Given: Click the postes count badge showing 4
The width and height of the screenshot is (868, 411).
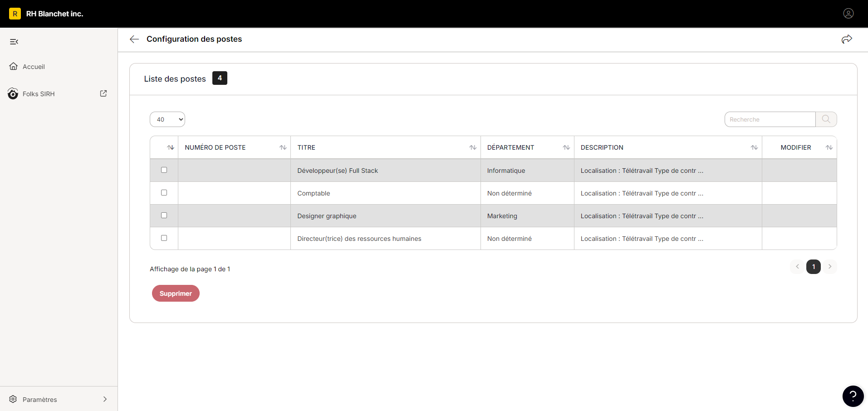Looking at the screenshot, I should tap(220, 78).
